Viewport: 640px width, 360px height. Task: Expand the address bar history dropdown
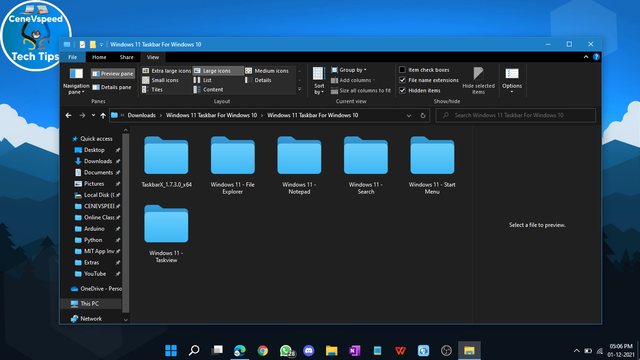coord(409,116)
